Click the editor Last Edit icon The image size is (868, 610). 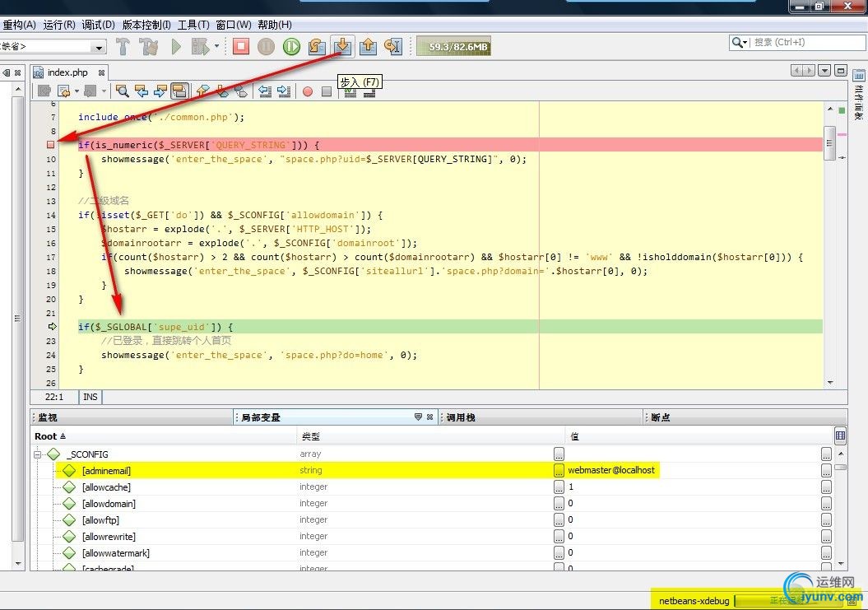click(x=44, y=91)
